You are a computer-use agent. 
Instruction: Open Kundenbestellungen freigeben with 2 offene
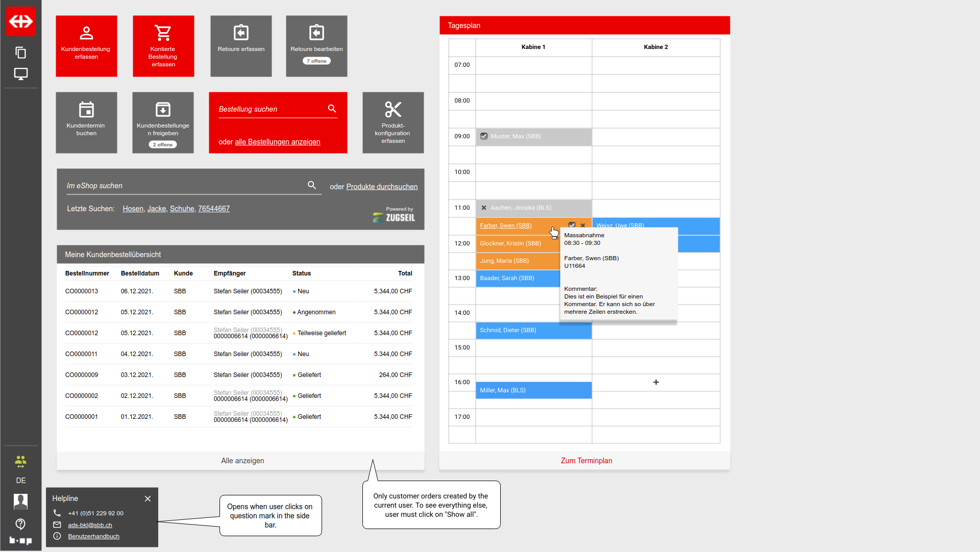163,122
